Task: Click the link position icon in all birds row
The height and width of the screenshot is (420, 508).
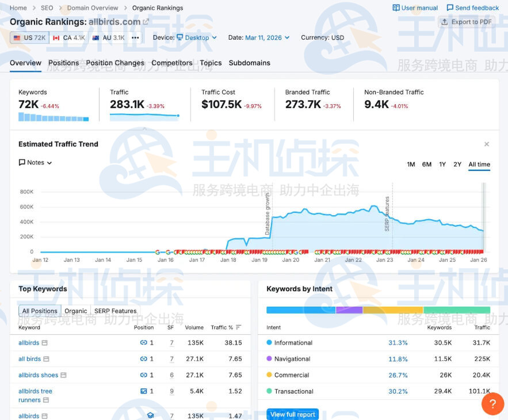Action: click(143, 359)
